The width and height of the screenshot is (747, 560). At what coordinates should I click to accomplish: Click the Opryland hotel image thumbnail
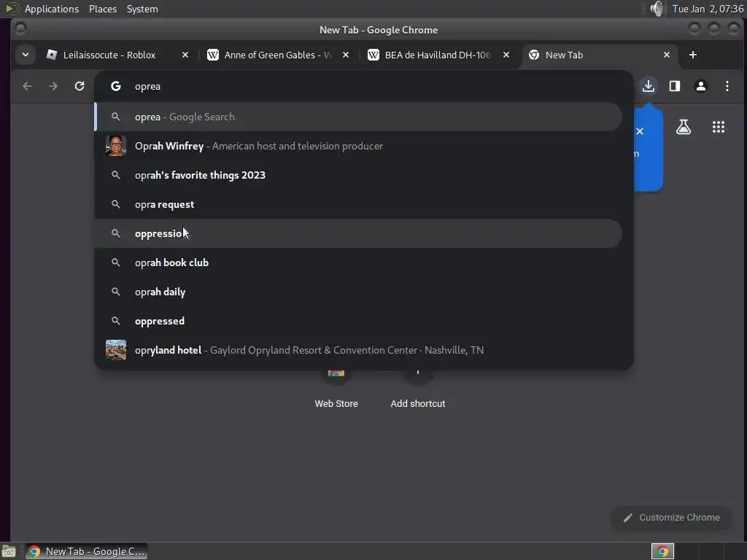[x=116, y=350]
